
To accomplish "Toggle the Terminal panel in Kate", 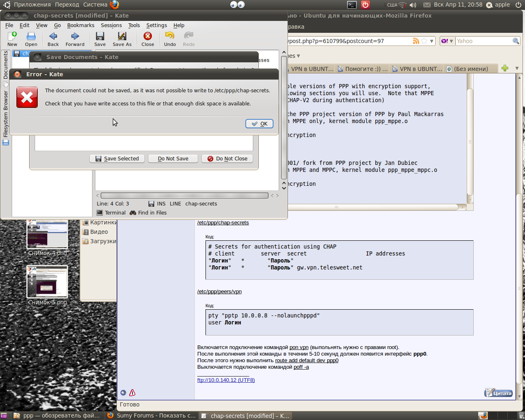I will (x=111, y=212).
